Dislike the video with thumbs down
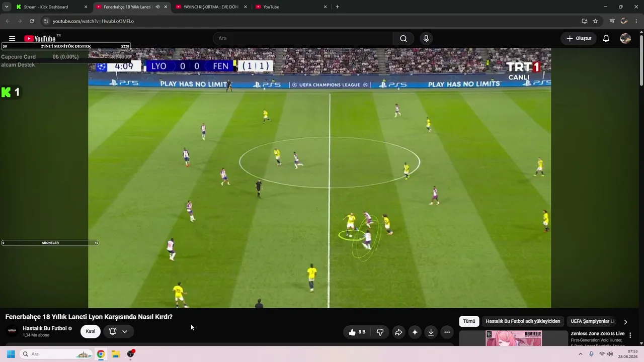 pos(380,332)
